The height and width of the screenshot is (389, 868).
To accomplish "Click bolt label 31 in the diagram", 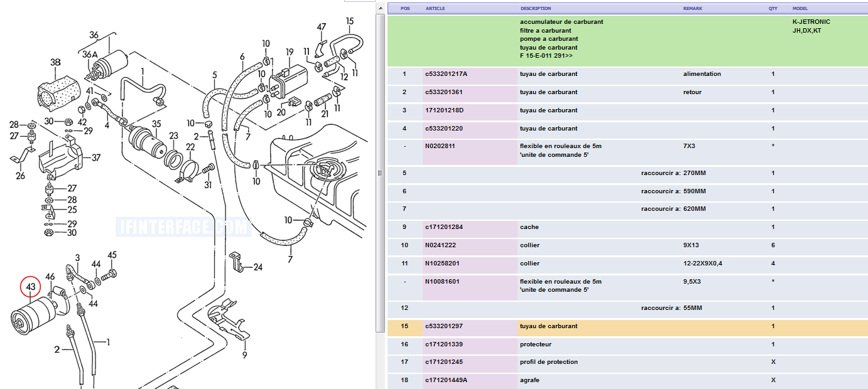I will pyautogui.click(x=208, y=184).
